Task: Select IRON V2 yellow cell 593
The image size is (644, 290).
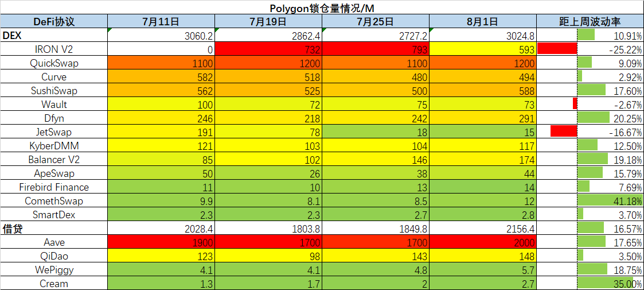Action: coord(483,49)
